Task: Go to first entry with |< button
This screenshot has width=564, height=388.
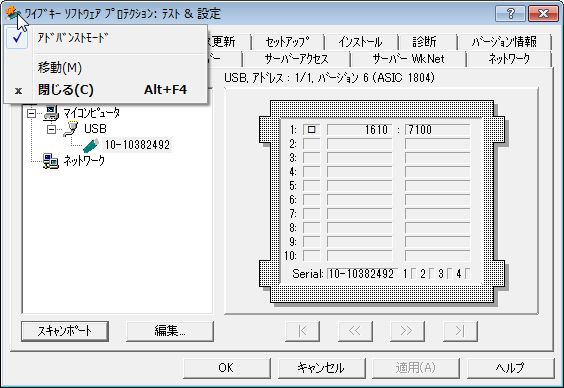Action: click(x=303, y=331)
